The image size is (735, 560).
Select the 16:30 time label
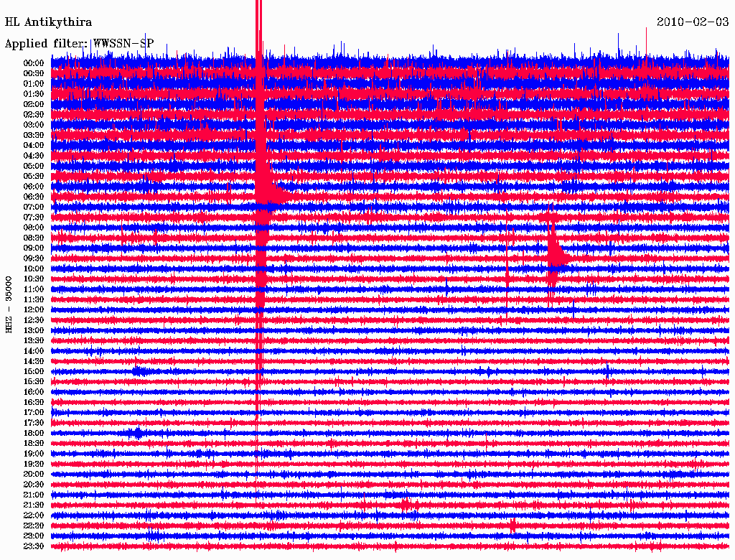pos(34,403)
